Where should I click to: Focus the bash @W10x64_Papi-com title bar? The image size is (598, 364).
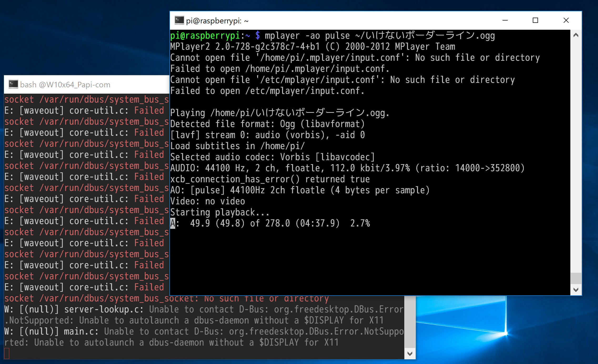coord(87,85)
